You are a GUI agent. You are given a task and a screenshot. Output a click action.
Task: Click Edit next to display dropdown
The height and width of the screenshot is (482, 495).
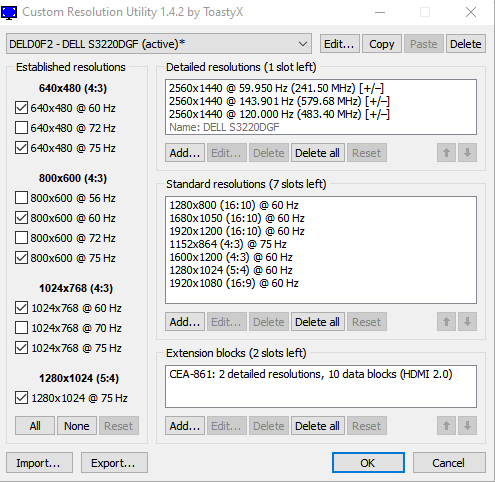pos(340,44)
